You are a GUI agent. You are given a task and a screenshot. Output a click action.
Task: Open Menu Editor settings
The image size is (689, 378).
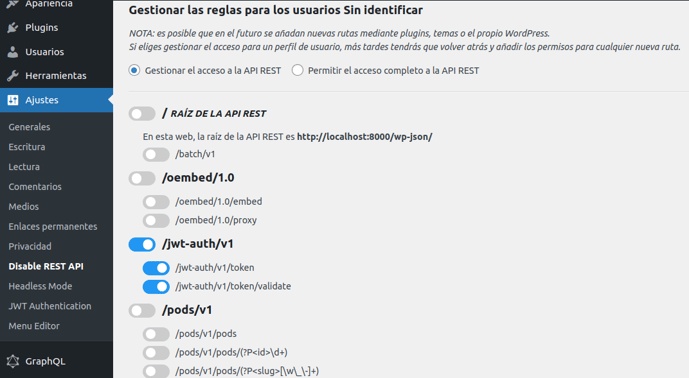[34, 326]
